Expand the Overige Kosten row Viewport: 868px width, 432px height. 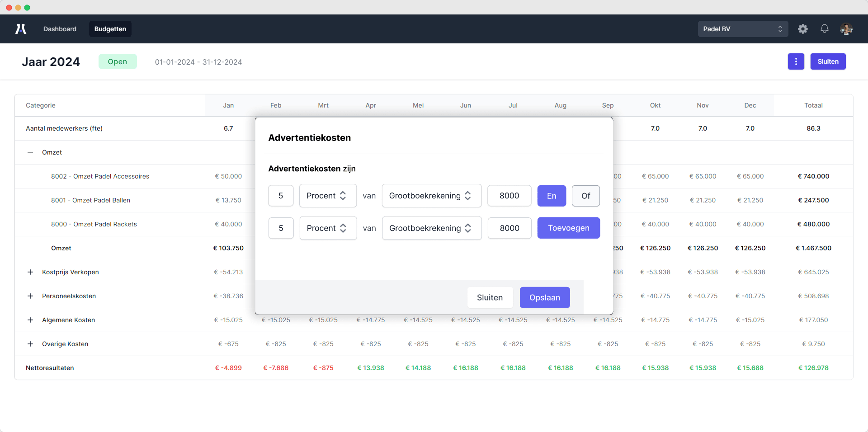pyautogui.click(x=30, y=344)
